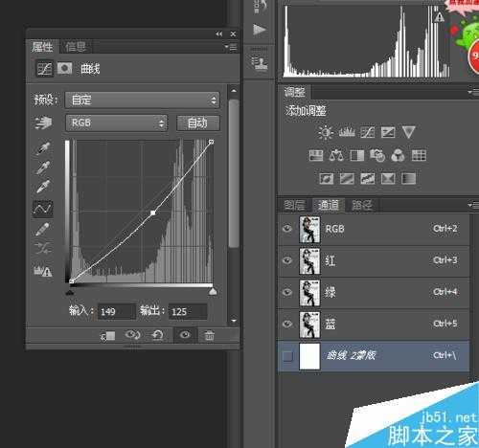Choose the edit points curve tool

click(x=43, y=209)
